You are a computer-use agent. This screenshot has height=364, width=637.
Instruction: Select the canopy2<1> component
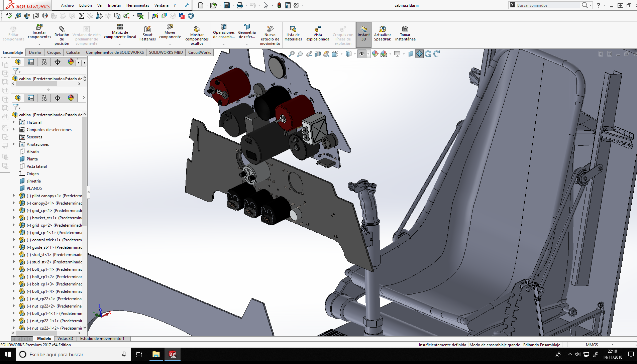pos(50,203)
